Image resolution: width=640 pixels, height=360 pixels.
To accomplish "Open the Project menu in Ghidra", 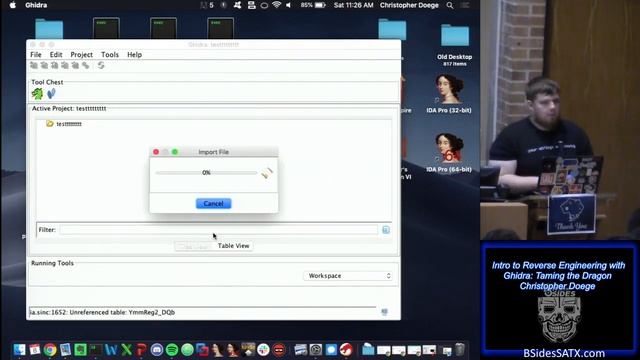I will coord(81,55).
